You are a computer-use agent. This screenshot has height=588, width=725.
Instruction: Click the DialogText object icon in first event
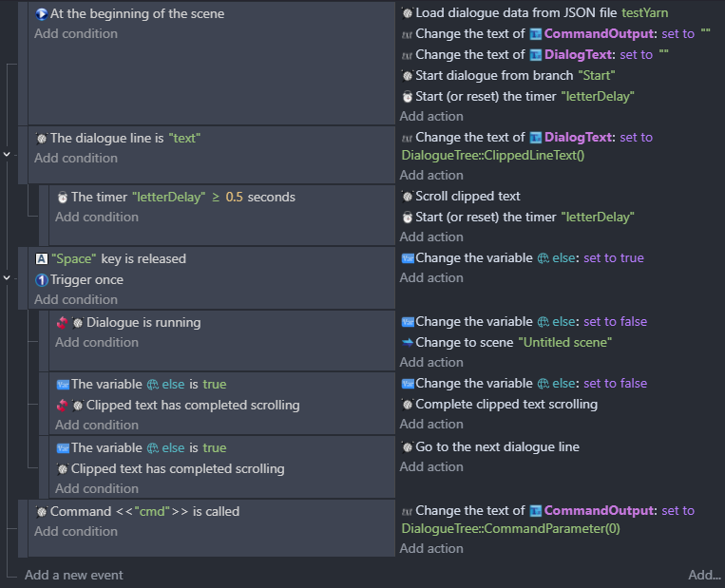535,55
